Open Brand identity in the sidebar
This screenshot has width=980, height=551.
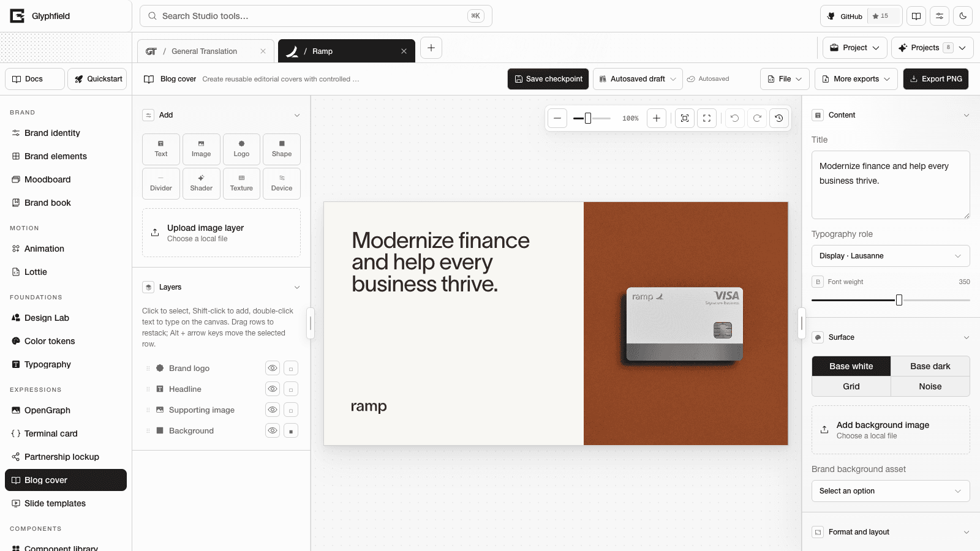pos(66,133)
